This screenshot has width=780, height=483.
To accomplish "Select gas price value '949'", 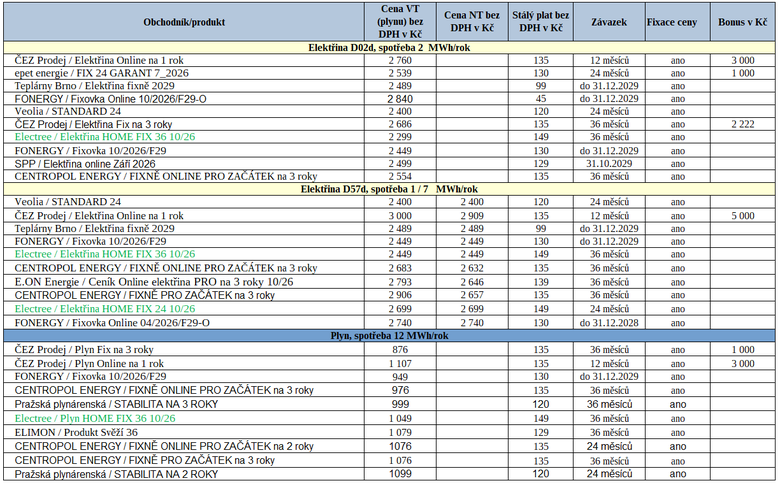I will (x=400, y=377).
